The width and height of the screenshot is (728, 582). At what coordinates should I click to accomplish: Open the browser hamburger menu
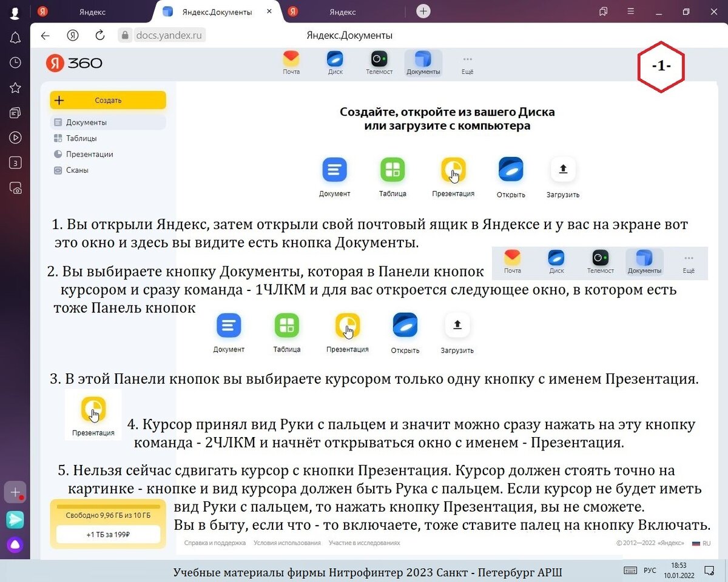(x=631, y=12)
